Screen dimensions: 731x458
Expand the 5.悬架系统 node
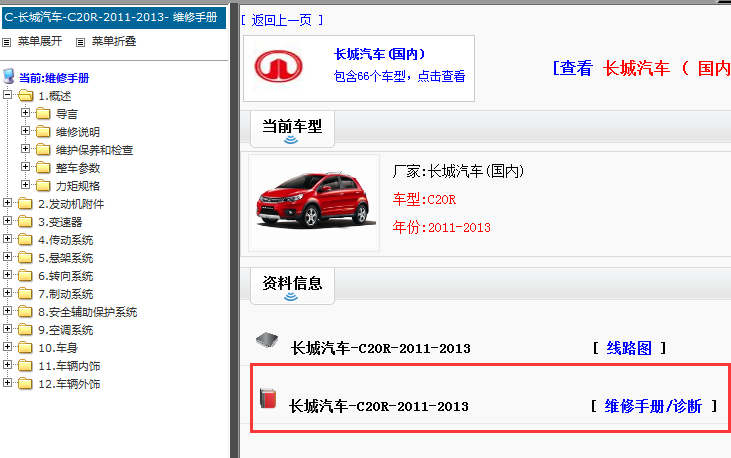click(7, 257)
